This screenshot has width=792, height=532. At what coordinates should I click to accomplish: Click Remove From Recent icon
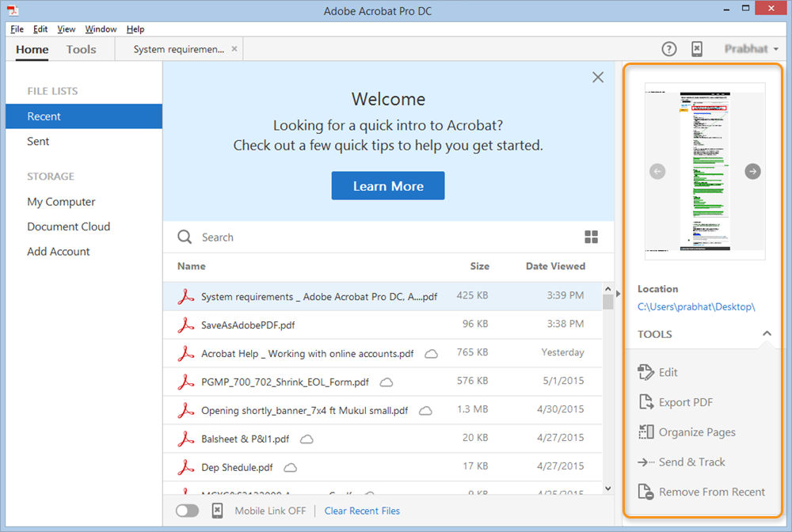coord(645,492)
